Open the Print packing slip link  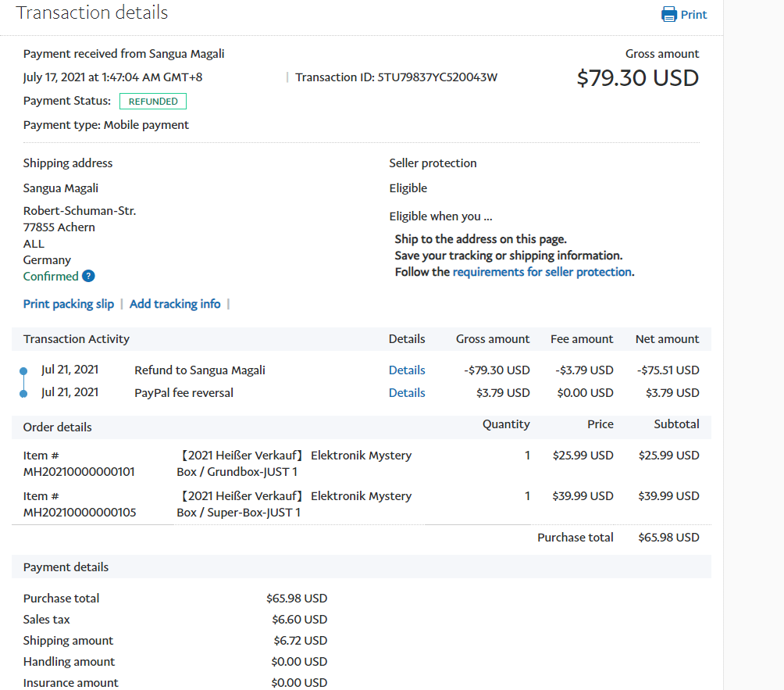coord(69,304)
